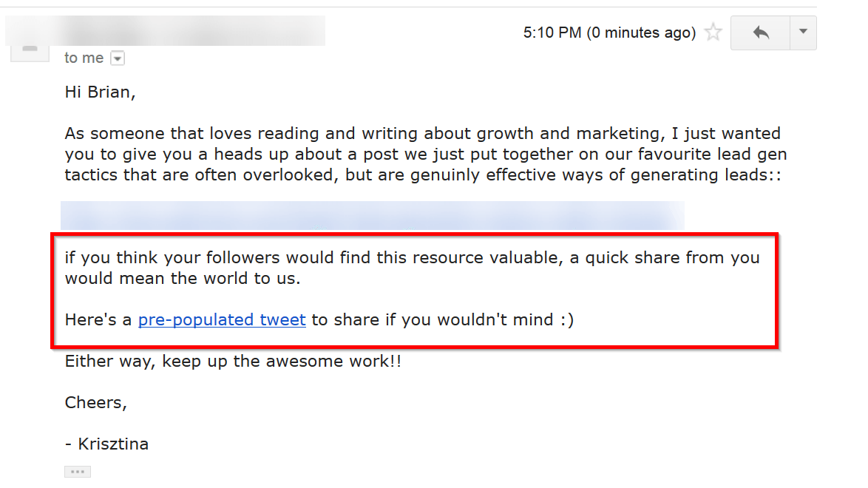Click the 5:10 PM timestamp
Image resolution: width=868 pixels, height=488 pixels.
pyautogui.click(x=552, y=33)
